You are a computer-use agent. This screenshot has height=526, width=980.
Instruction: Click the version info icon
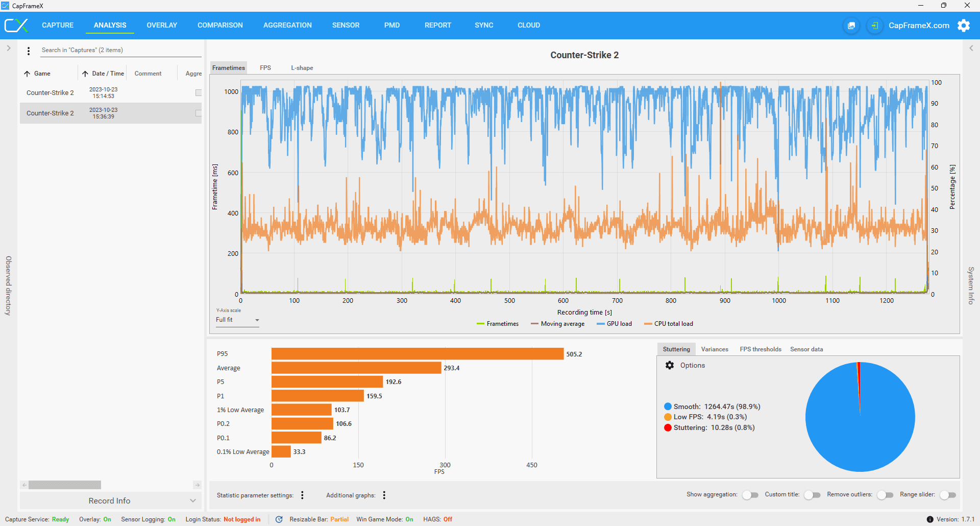pos(930,519)
